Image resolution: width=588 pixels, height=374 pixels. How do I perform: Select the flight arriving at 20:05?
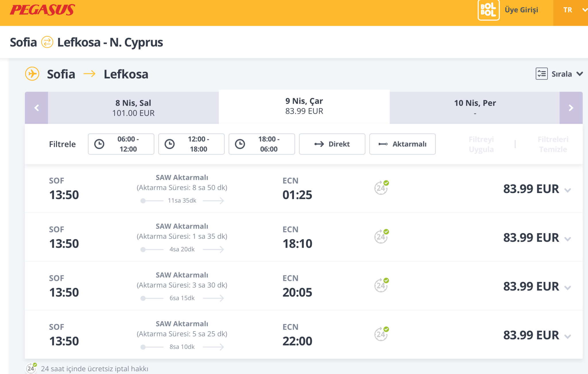tap(297, 286)
